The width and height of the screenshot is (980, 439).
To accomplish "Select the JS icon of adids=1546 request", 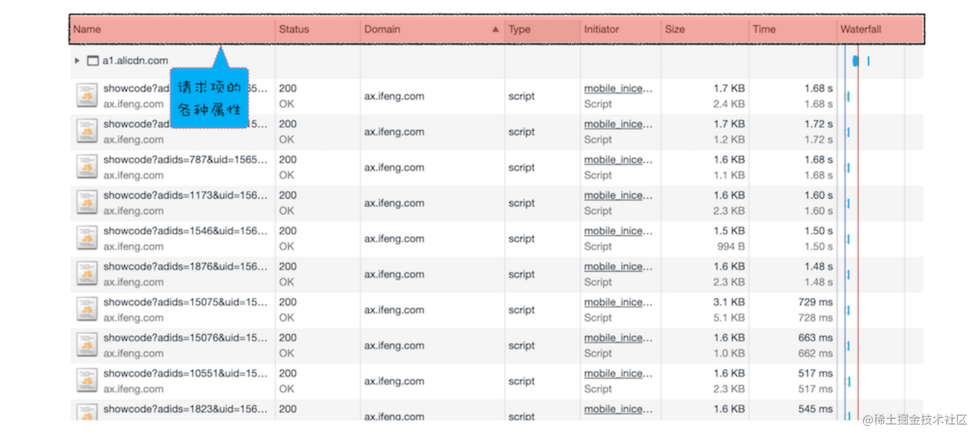I will pyautogui.click(x=86, y=238).
